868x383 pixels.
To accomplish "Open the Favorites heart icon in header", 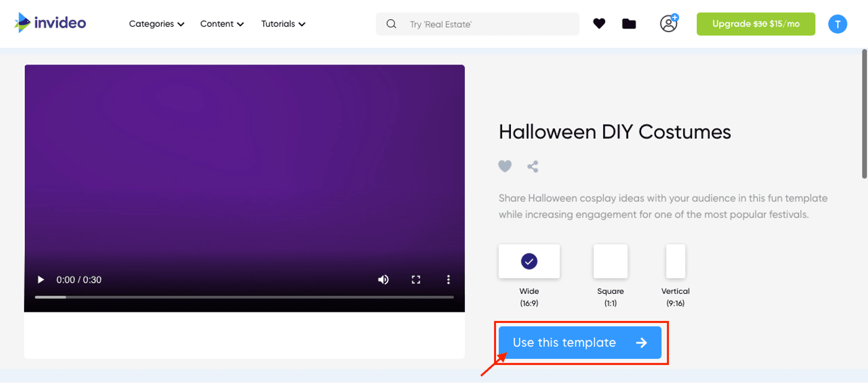I will tap(599, 24).
